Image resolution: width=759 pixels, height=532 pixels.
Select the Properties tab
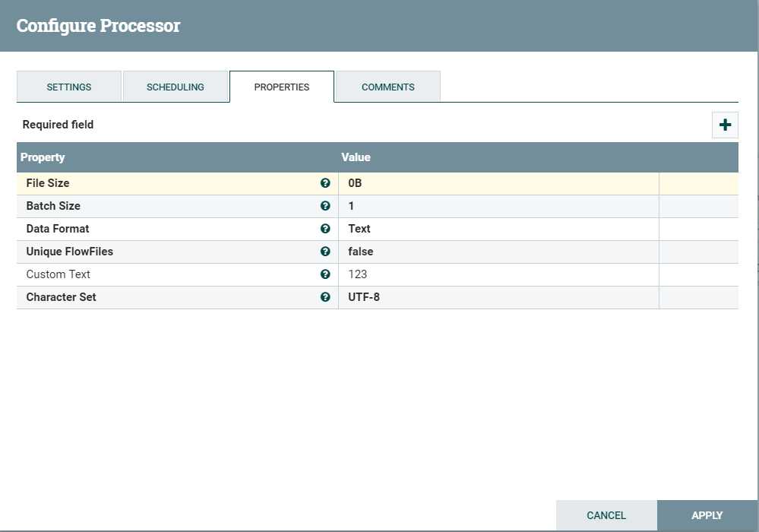tap(282, 87)
